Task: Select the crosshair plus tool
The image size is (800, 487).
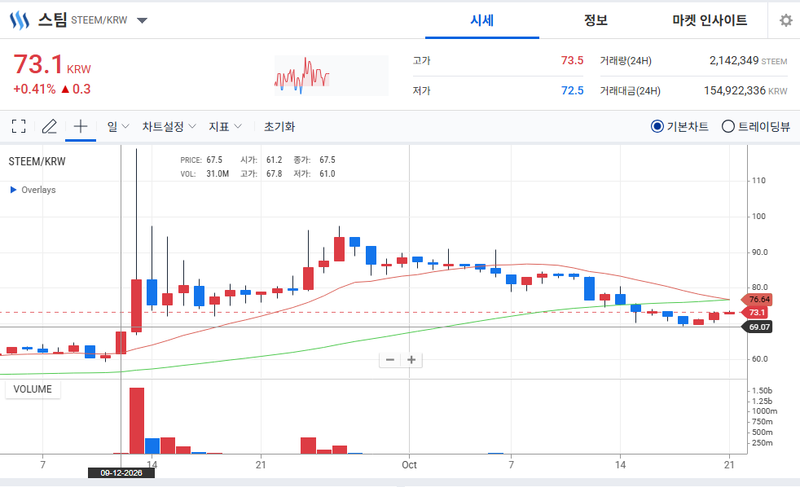Action: [81, 126]
